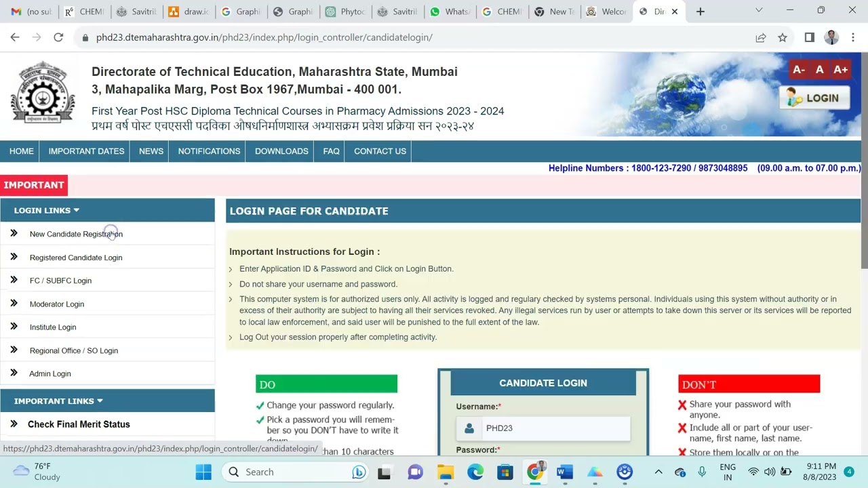Switch to the Welcome tab
Image resolution: width=868 pixels, height=488 pixels.
tap(606, 12)
